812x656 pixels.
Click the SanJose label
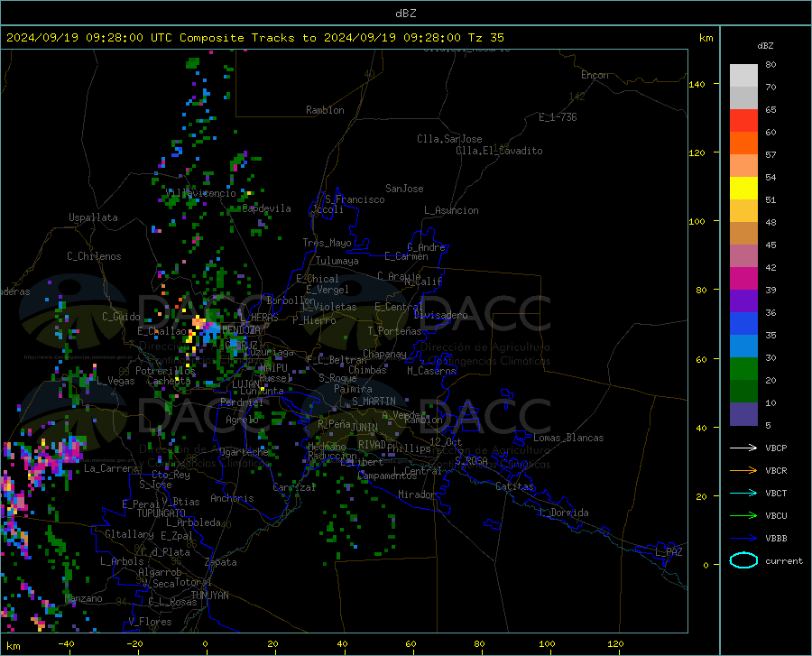pyautogui.click(x=404, y=189)
